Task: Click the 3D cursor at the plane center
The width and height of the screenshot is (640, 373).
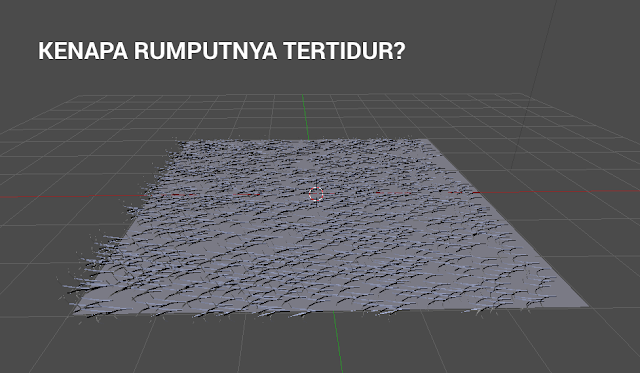Action: pos(316,195)
